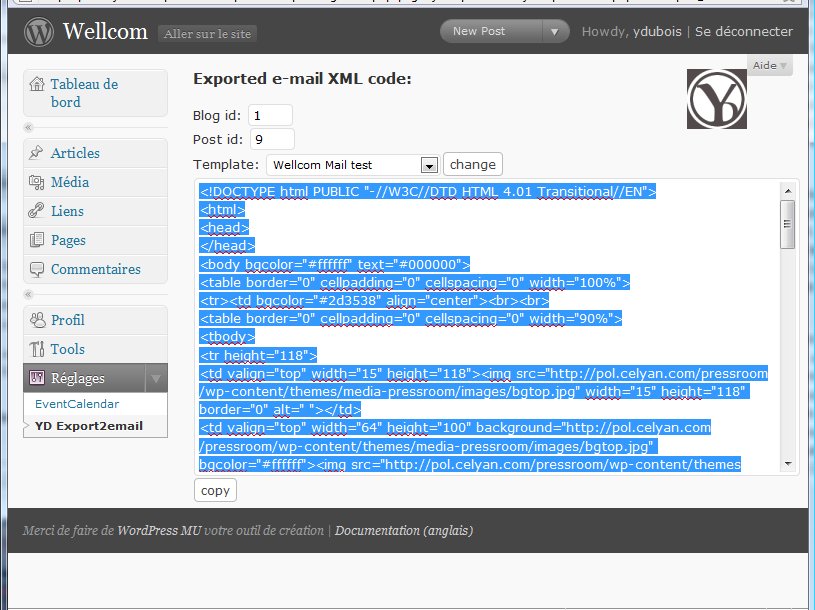Open Tableau de bord home icon
The width and height of the screenshot is (815, 610).
click(37, 84)
